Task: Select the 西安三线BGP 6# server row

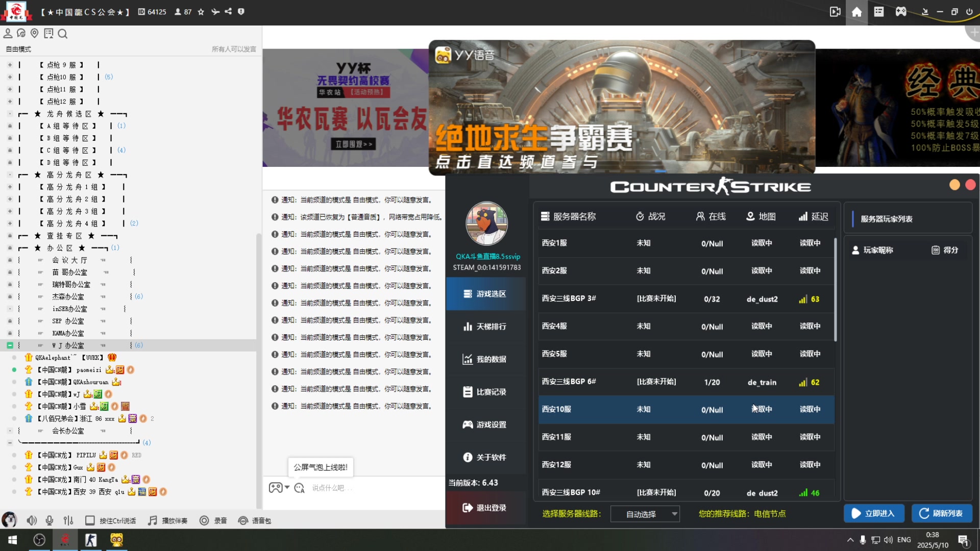Action: 686,382
